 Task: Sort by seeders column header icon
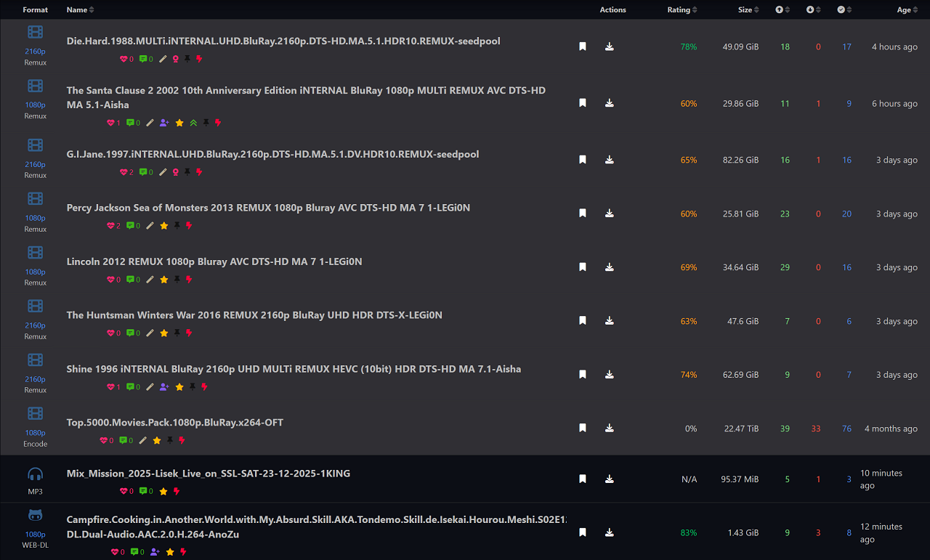[x=780, y=9]
